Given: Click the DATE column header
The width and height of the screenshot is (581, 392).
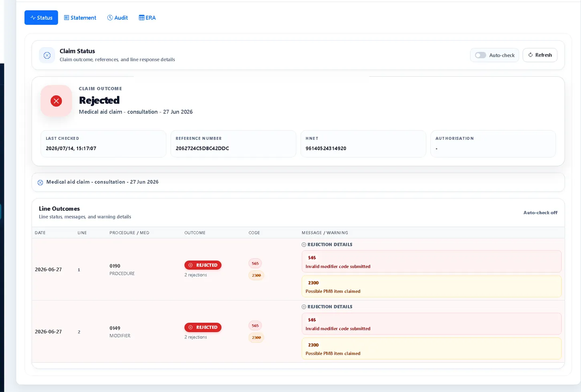Looking at the screenshot, I should (x=40, y=233).
